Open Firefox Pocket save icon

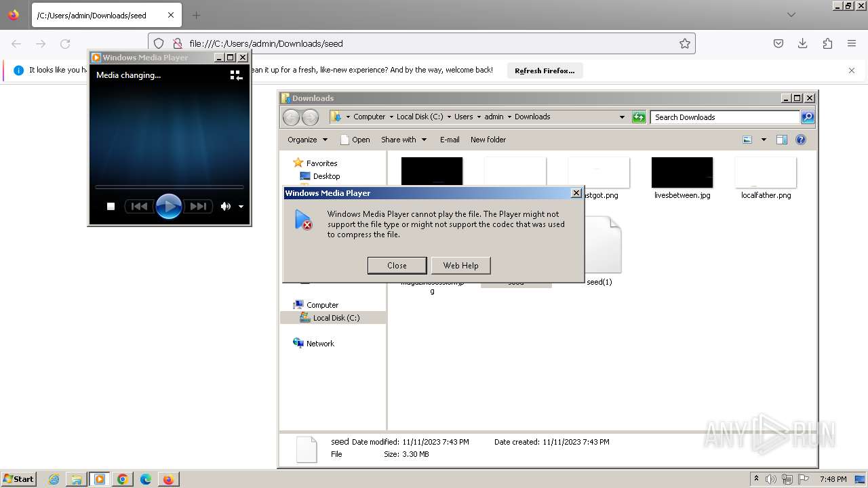[x=778, y=43]
